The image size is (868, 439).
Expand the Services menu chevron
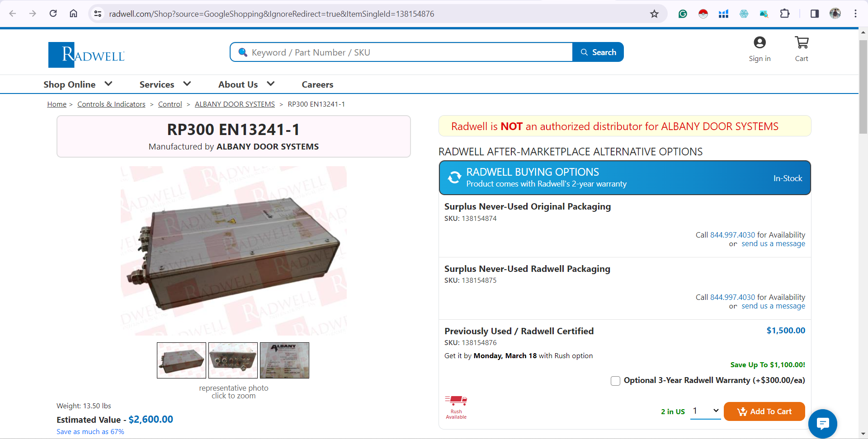pos(187,84)
